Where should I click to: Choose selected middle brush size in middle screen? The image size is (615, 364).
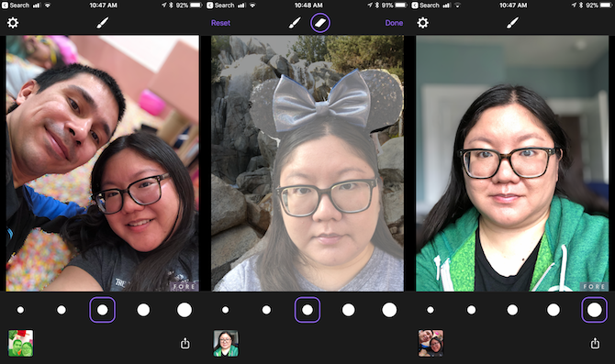pos(307,310)
